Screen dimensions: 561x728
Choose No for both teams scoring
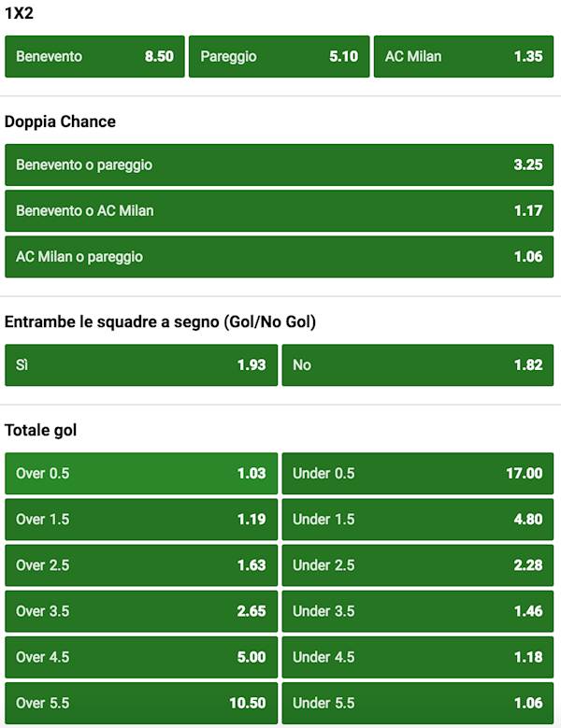[418, 364]
